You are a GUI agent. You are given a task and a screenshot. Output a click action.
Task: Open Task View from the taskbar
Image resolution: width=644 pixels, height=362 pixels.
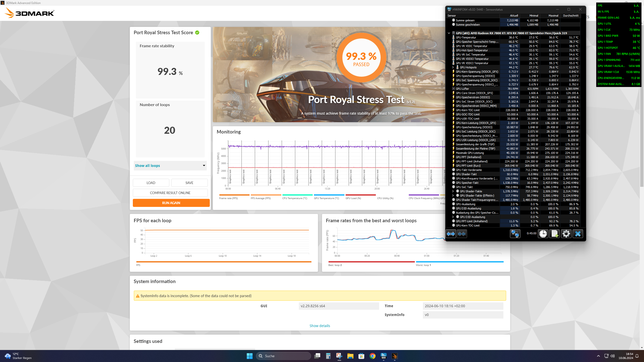pyautogui.click(x=317, y=356)
